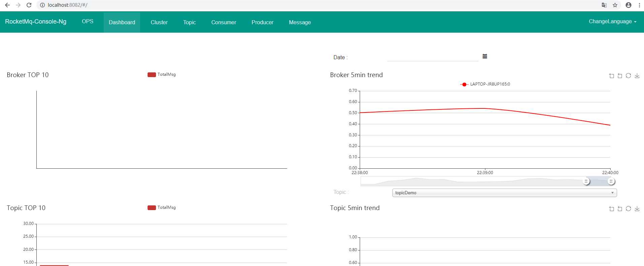Click the 22:40:00 axis label
Image resolution: width=644 pixels, height=266 pixels.
(610, 173)
